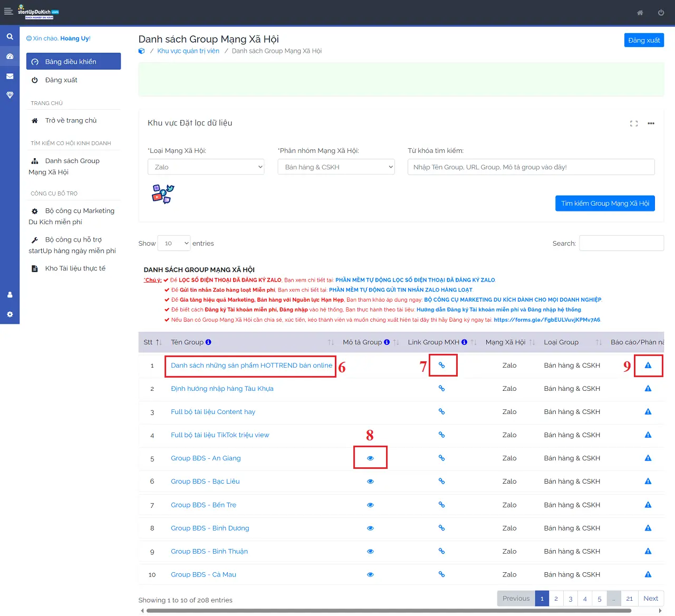Go to Next page of results
The height and width of the screenshot is (616, 675).
(x=650, y=599)
